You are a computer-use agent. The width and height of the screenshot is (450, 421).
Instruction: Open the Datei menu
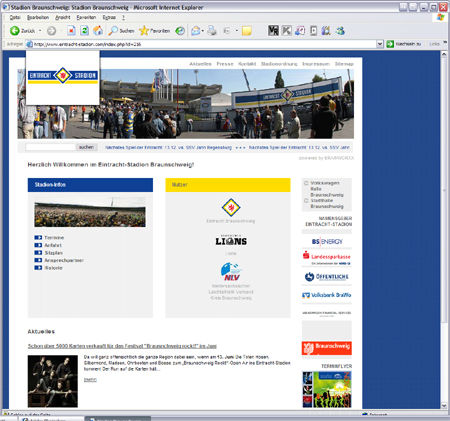coord(15,17)
